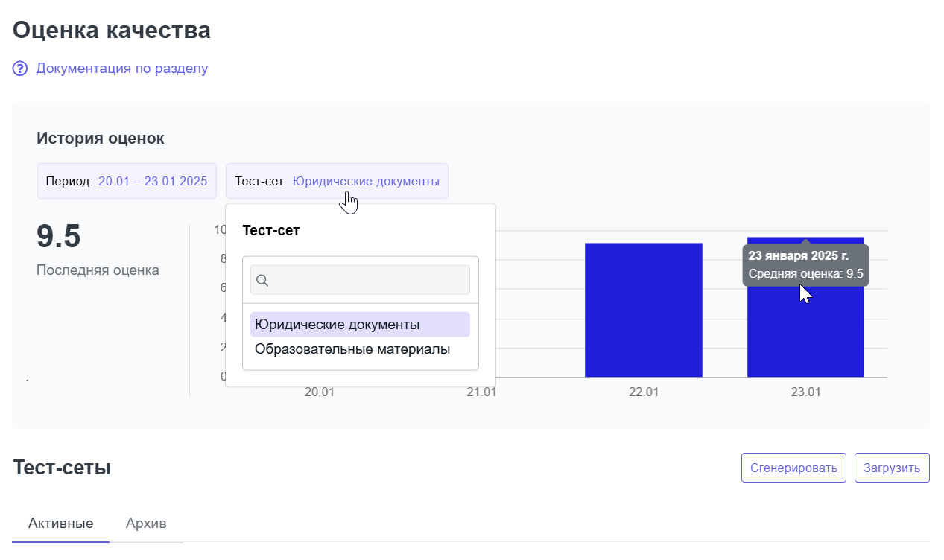Open the Период date range filter
The image size is (944, 560).
pyautogui.click(x=127, y=181)
